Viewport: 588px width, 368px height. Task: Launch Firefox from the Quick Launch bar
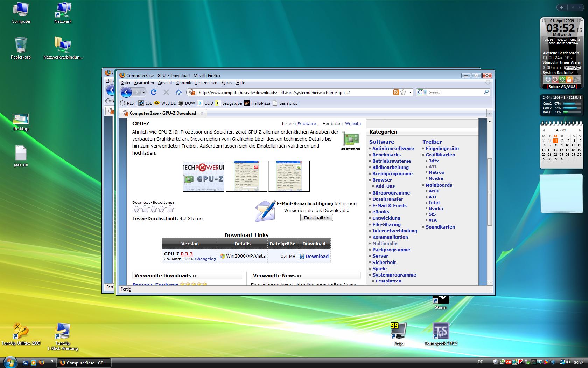pos(42,363)
